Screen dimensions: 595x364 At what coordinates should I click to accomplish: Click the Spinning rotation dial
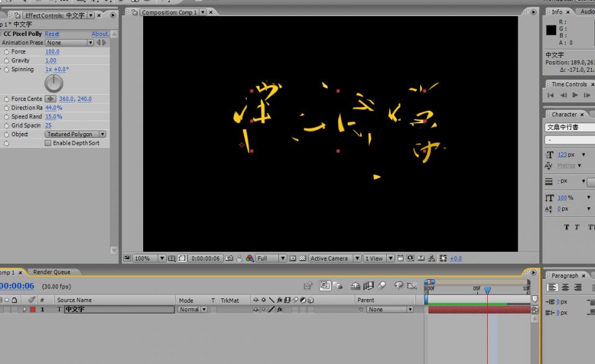pos(54,84)
